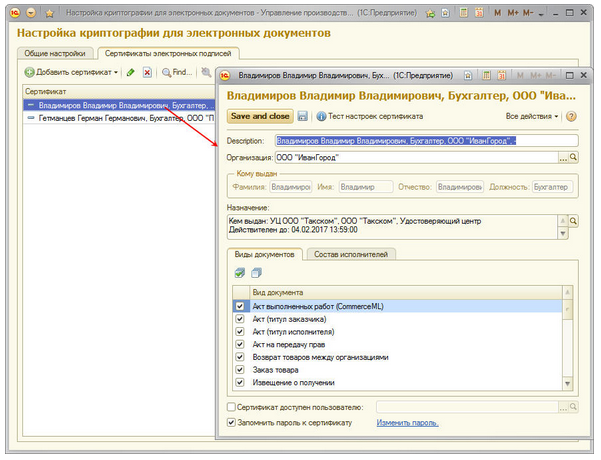
Task: Enable Сертификат доступен пользователю checkbox
Action: 231,407
